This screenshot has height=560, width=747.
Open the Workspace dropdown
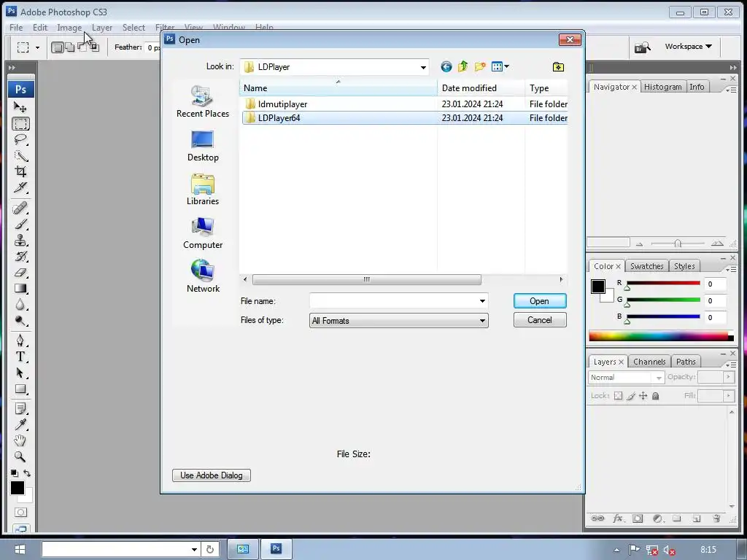689,46
